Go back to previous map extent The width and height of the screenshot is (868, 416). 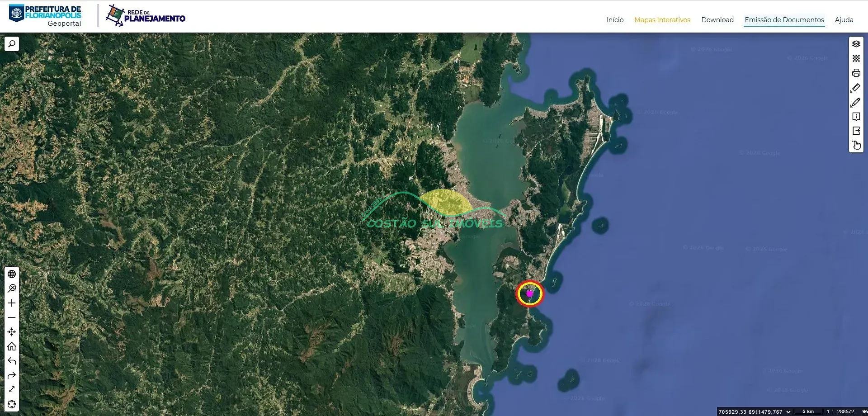pos(12,361)
